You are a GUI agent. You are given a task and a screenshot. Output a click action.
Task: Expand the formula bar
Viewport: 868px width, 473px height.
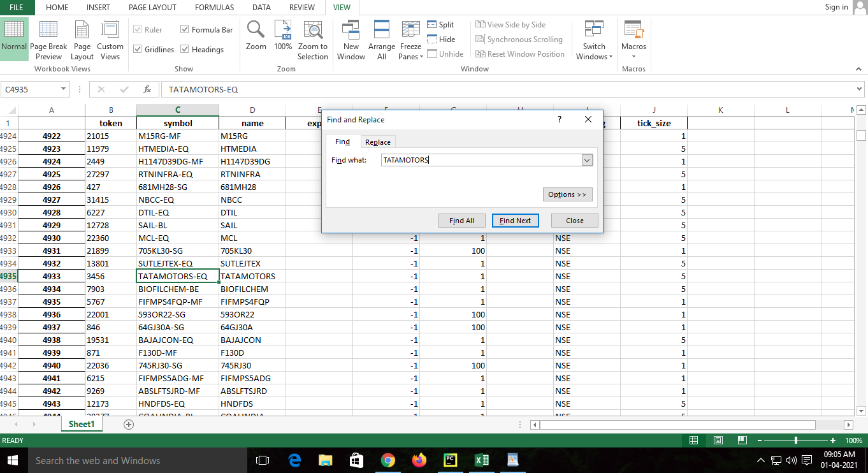pyautogui.click(x=860, y=89)
